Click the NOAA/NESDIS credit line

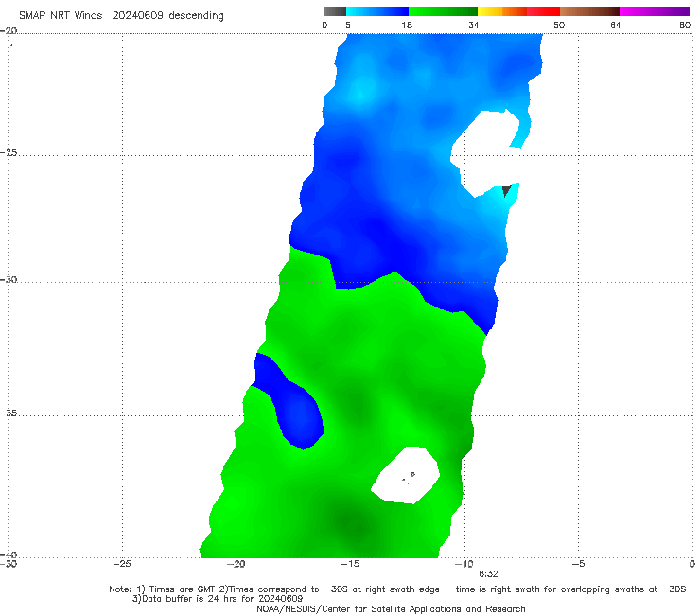pyautogui.click(x=391, y=608)
